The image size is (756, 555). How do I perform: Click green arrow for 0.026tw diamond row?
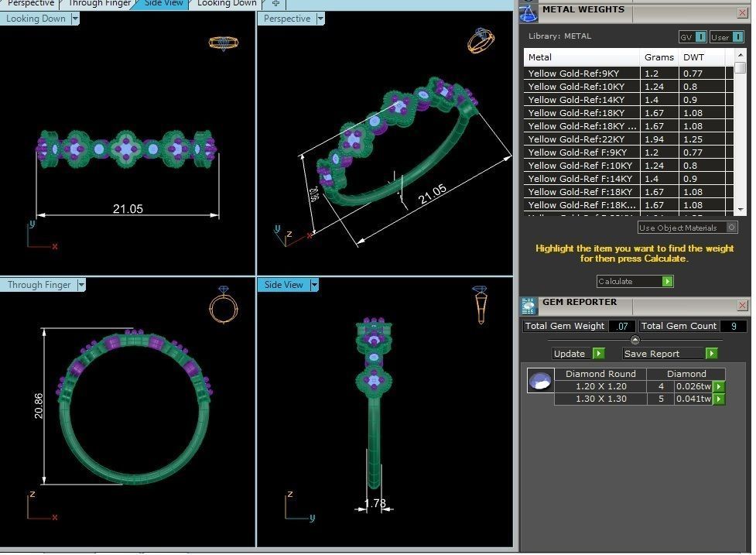(x=719, y=386)
